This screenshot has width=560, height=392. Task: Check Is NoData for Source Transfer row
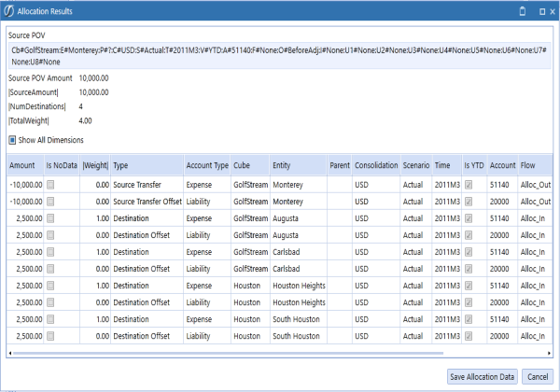click(x=51, y=185)
